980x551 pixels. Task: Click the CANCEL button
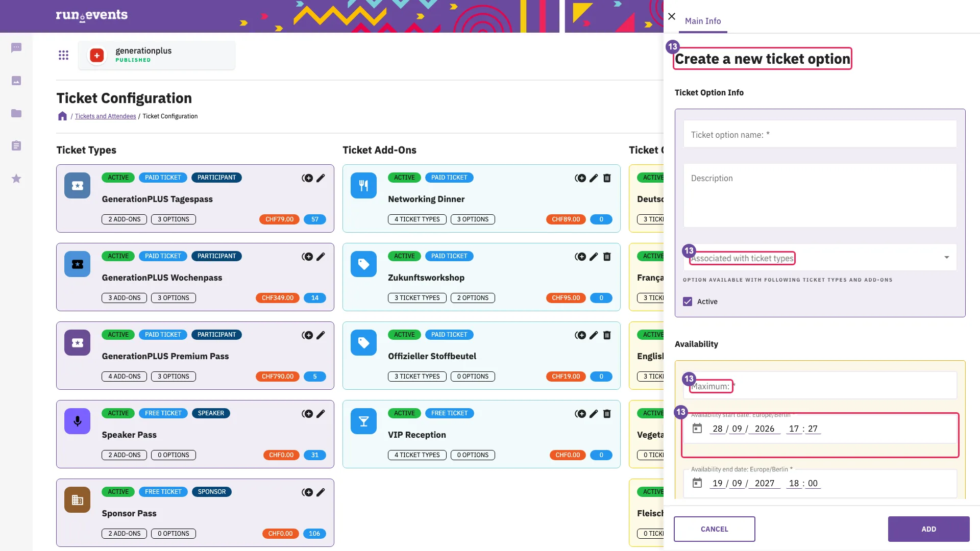pos(714,529)
